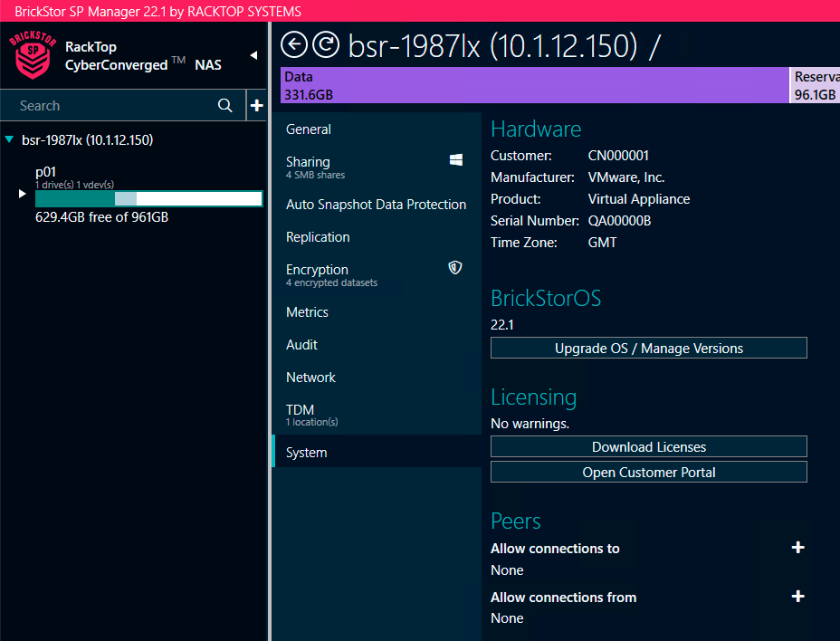Open the Audit section
Image resolution: width=840 pixels, height=641 pixels.
(377, 345)
